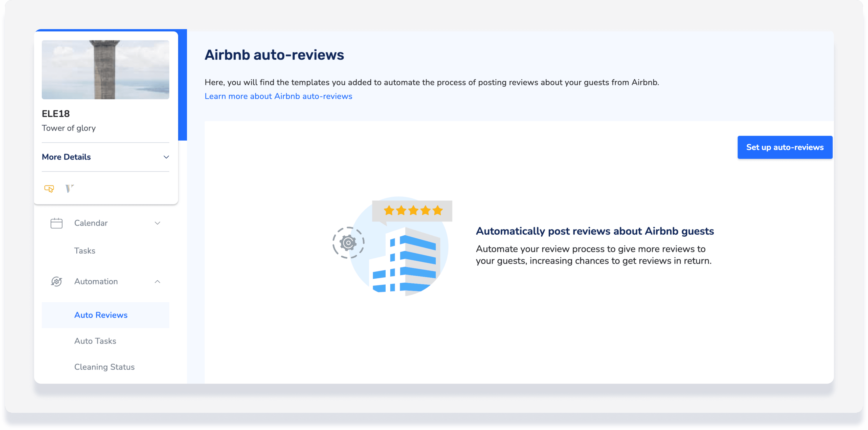Select the Auto Reviews menu item
868x430 pixels.
[101, 315]
